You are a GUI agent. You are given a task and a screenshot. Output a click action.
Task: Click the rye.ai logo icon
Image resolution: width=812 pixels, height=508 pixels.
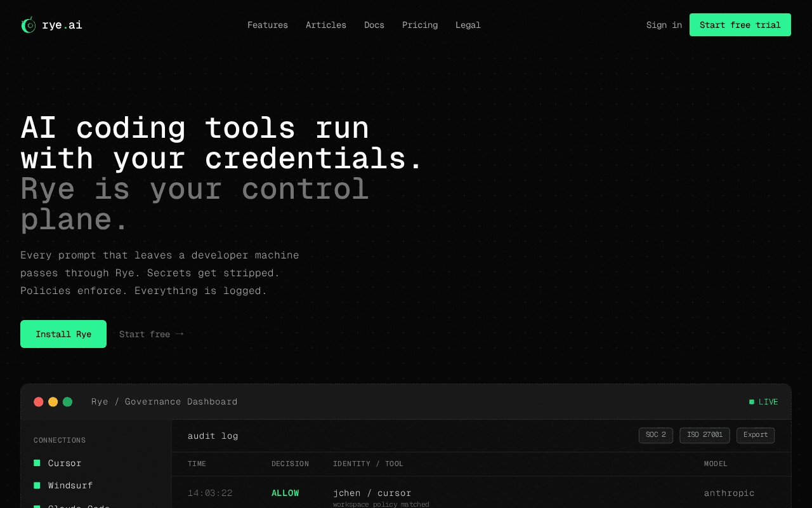point(29,25)
